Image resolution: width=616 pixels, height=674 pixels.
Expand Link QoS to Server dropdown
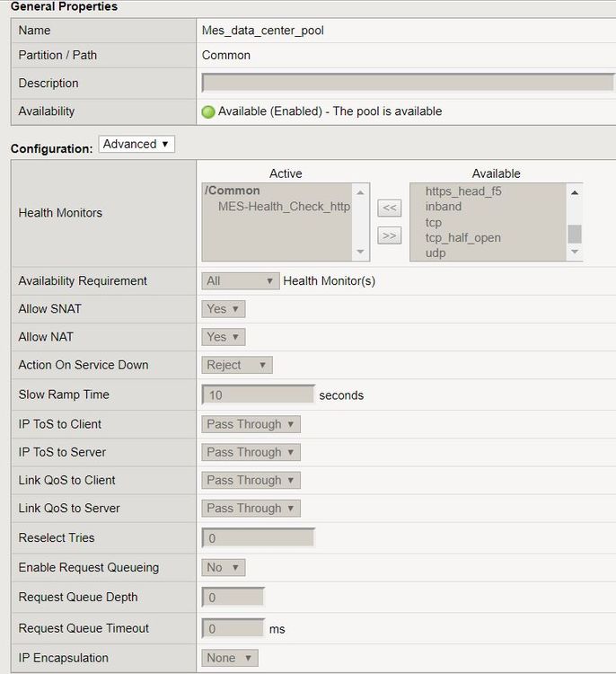[x=251, y=508]
